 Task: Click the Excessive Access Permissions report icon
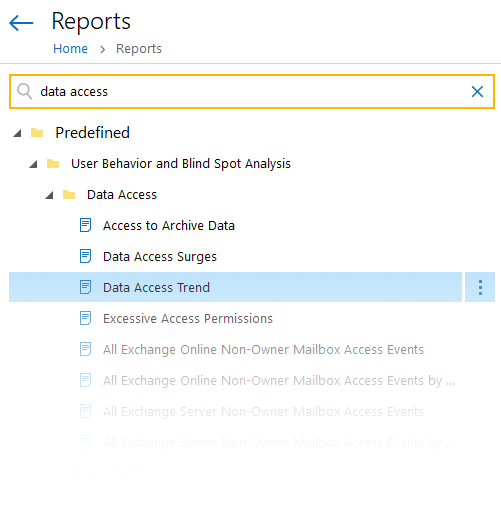pyautogui.click(x=85, y=318)
